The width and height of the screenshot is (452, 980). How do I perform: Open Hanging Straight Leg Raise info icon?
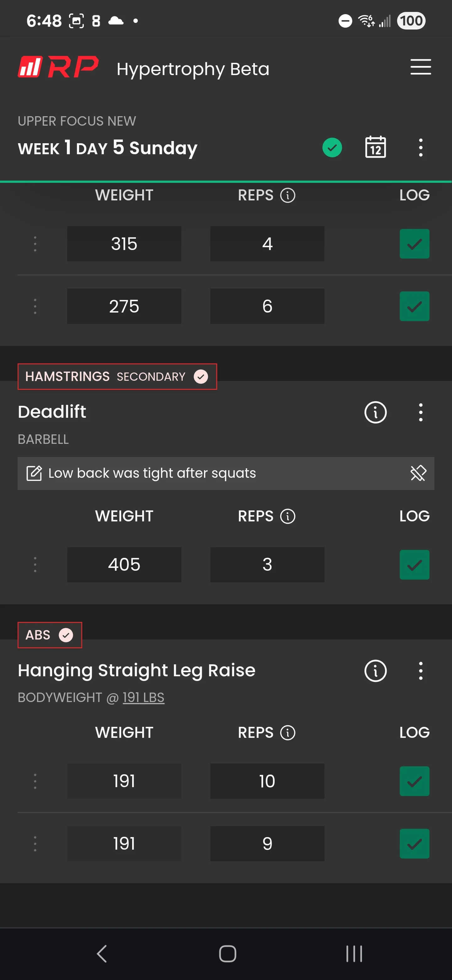click(375, 670)
